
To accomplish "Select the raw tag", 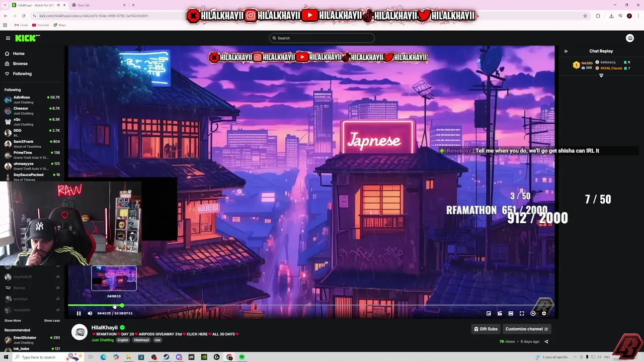I will 157,340.
